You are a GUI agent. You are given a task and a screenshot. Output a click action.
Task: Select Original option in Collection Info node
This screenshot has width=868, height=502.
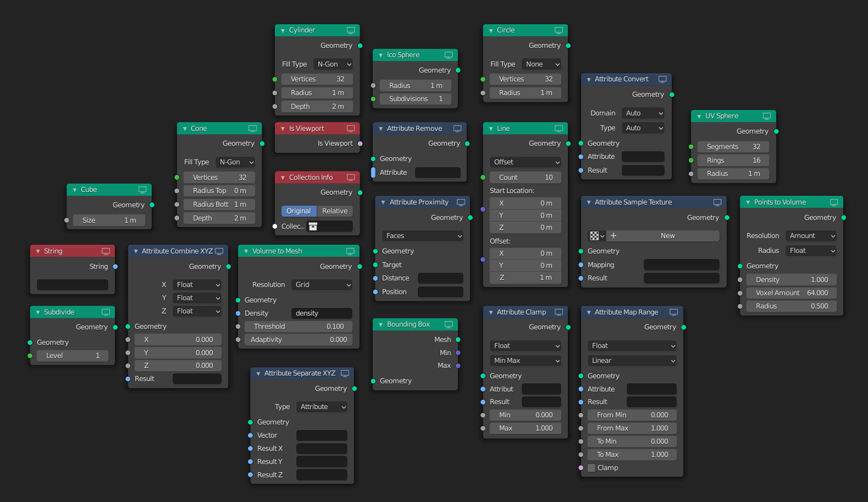pyautogui.click(x=298, y=211)
